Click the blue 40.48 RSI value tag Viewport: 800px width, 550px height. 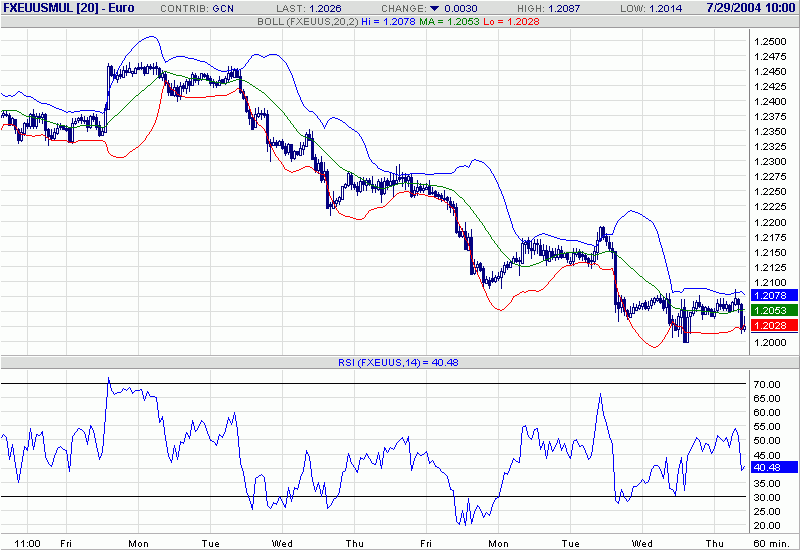pos(774,467)
